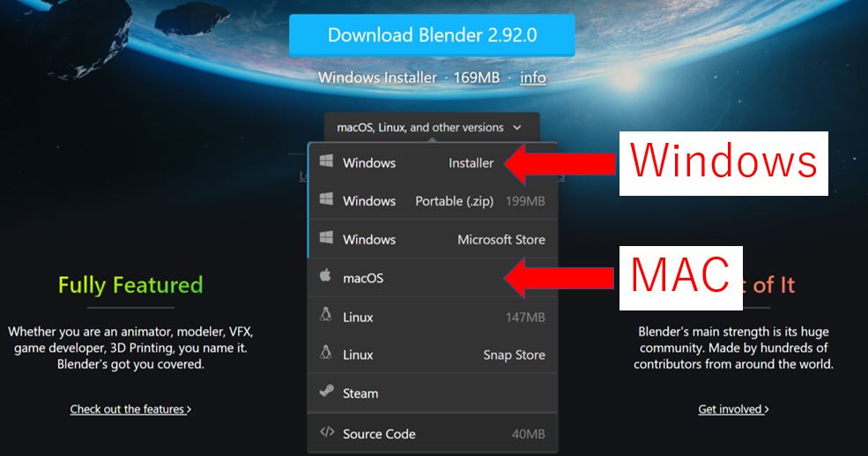Click the code brackets icon for Source Code
Image resolution: width=868 pixels, height=456 pixels.
coord(327,431)
